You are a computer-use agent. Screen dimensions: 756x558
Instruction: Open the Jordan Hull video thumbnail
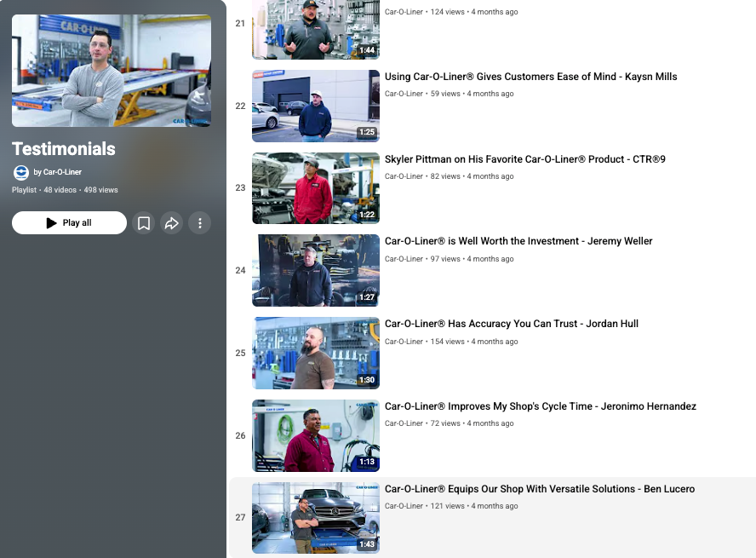coord(315,353)
